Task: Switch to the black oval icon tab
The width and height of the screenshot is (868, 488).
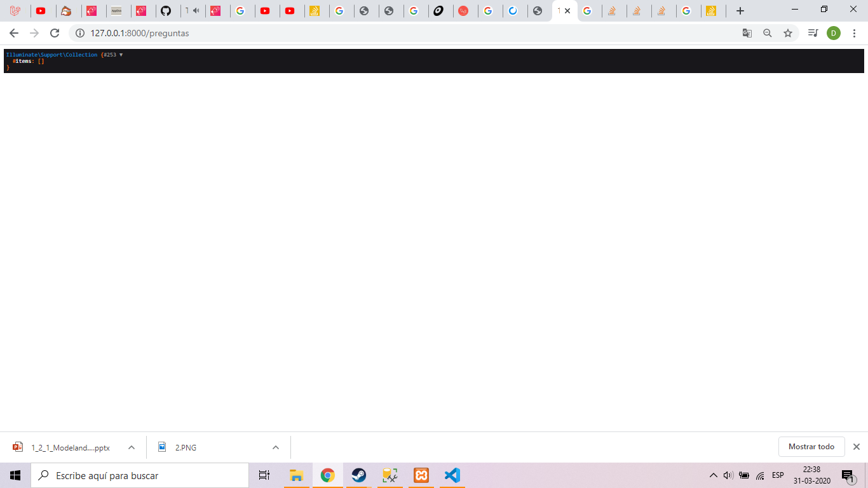Action: pos(438,11)
